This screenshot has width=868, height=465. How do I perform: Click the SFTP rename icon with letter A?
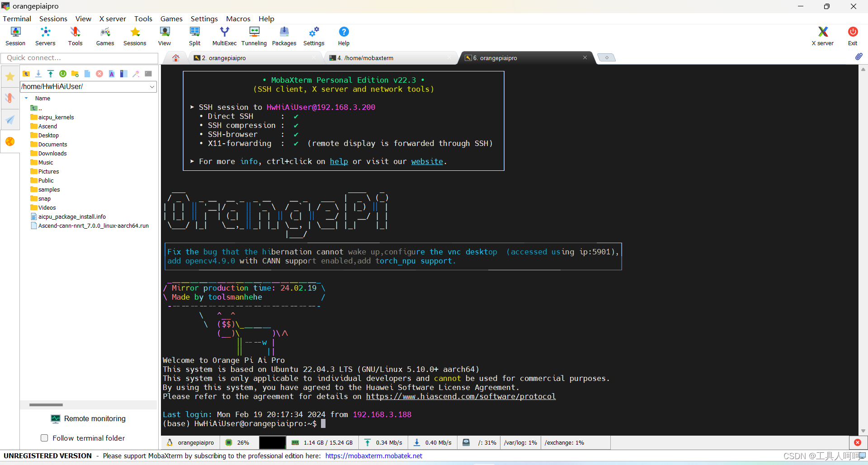tap(112, 74)
